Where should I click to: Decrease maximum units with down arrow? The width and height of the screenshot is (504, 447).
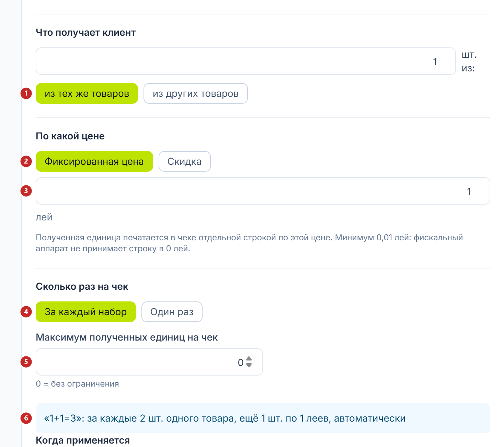(x=249, y=365)
